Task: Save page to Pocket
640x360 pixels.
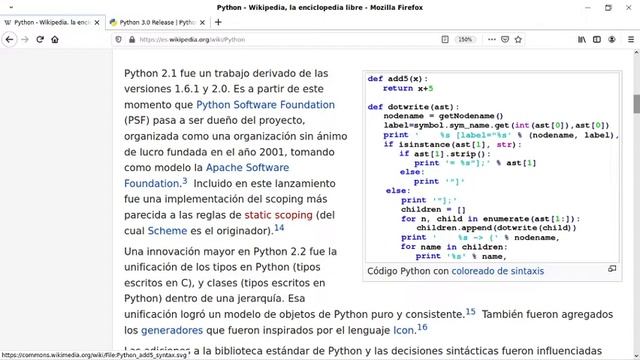Action: click(x=505, y=40)
